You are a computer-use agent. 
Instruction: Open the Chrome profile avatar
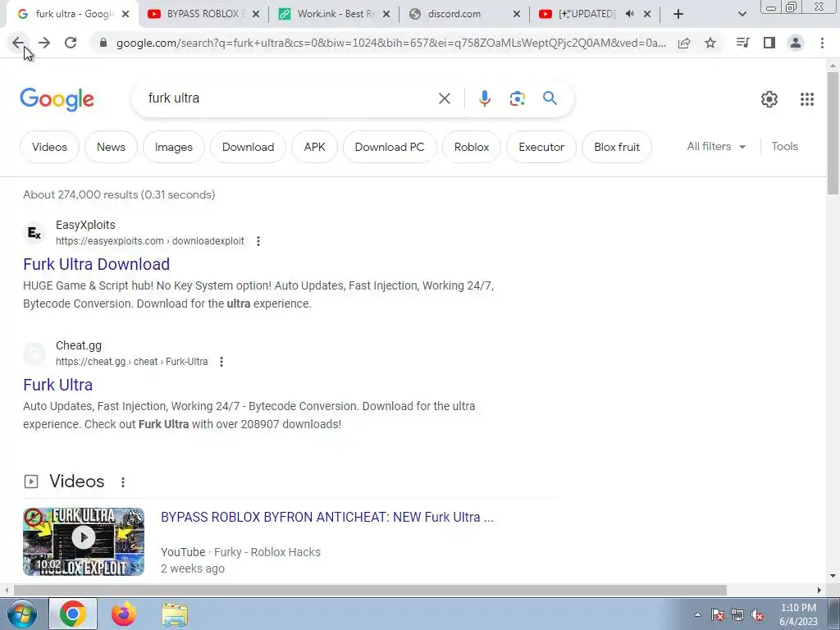point(796,43)
